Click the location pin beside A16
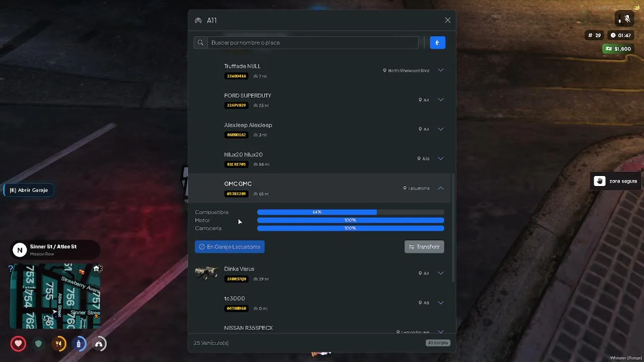 (419, 158)
